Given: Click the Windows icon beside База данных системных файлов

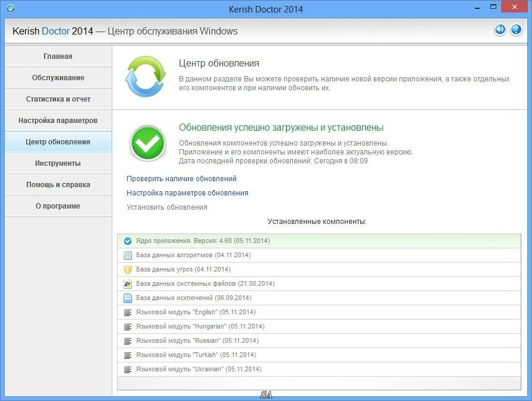Looking at the screenshot, I should tap(128, 284).
